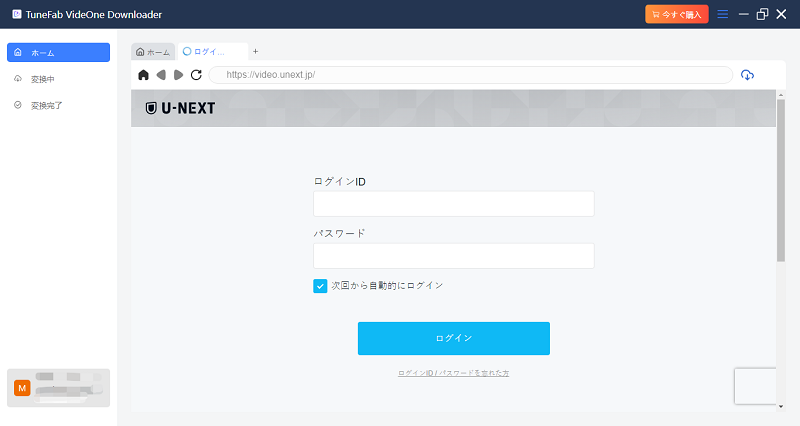Click the orange M account avatar
Viewport: 800px width, 426px height.
tap(22, 388)
